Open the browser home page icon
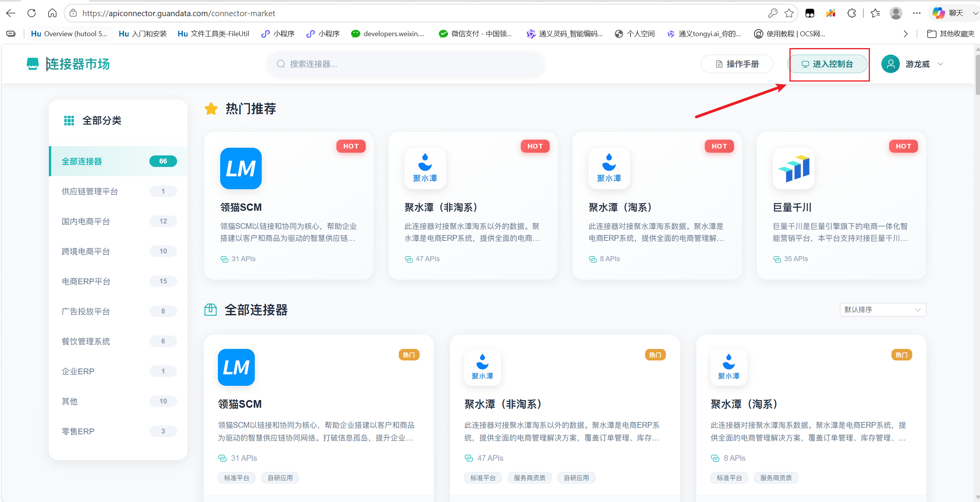The image size is (980, 502). (52, 13)
